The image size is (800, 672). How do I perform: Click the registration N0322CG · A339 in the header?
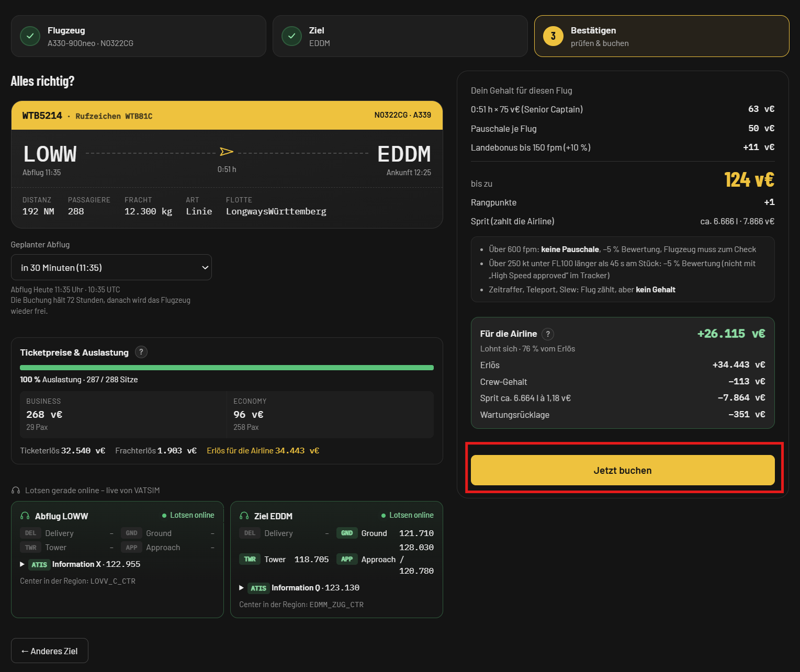[403, 115]
